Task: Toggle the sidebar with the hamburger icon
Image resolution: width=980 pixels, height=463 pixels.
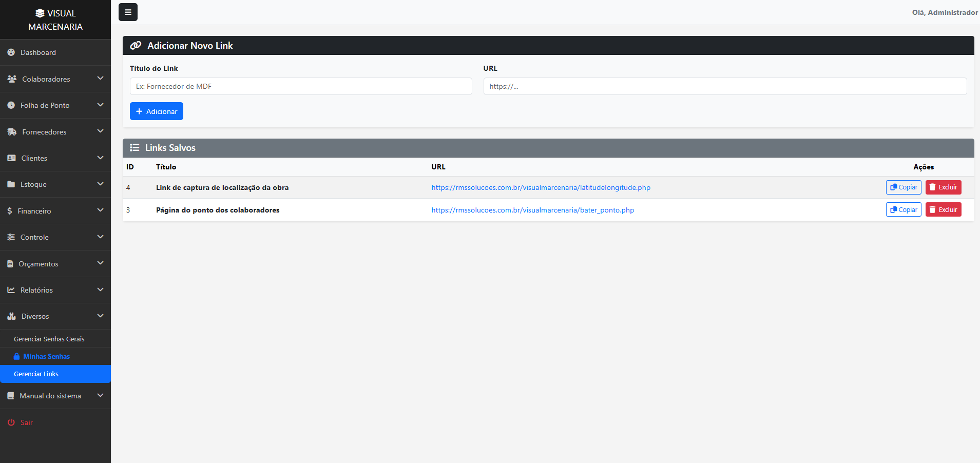Action: [128, 12]
